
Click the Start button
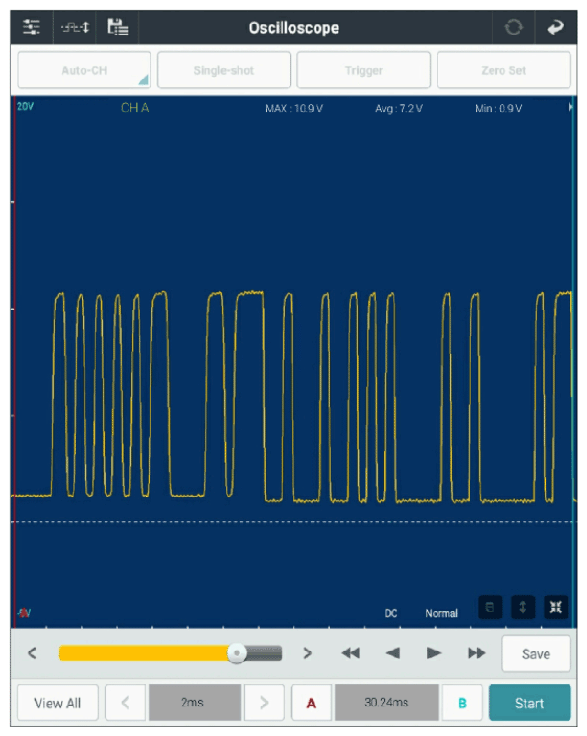tap(530, 703)
